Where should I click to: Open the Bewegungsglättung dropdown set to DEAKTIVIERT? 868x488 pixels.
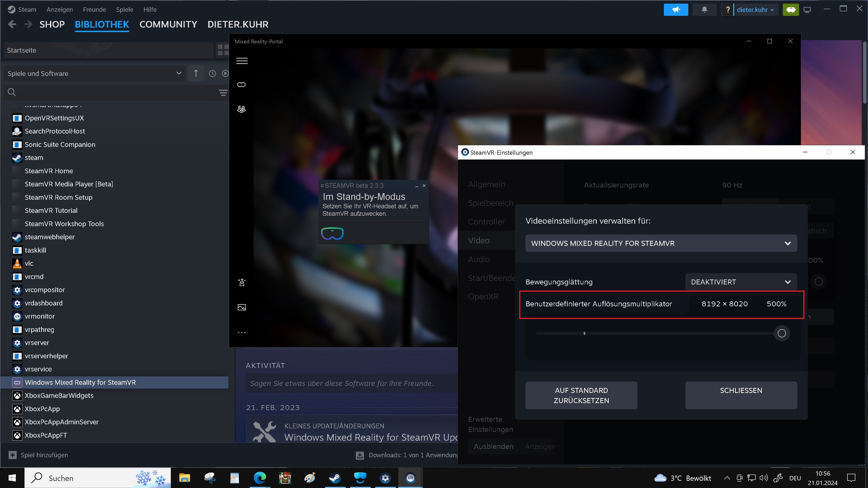point(741,282)
